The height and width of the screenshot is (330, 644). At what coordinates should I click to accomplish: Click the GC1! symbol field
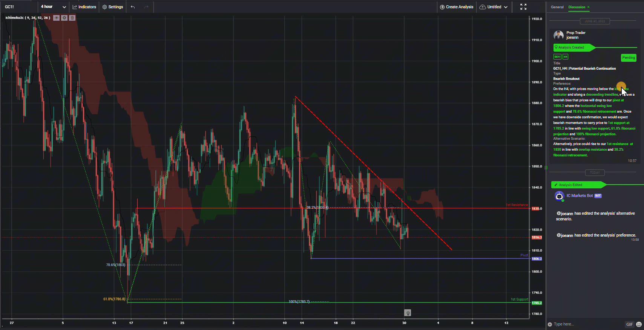tap(19, 7)
